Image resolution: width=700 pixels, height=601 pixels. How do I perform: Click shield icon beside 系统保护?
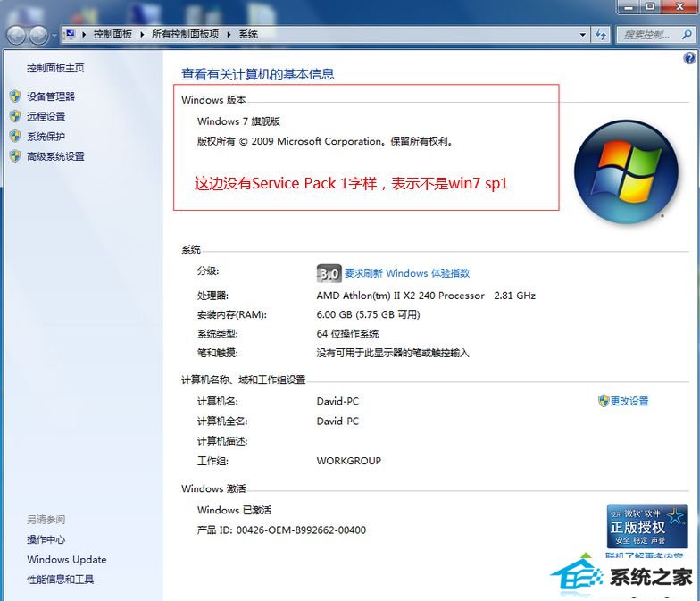pos(16,136)
